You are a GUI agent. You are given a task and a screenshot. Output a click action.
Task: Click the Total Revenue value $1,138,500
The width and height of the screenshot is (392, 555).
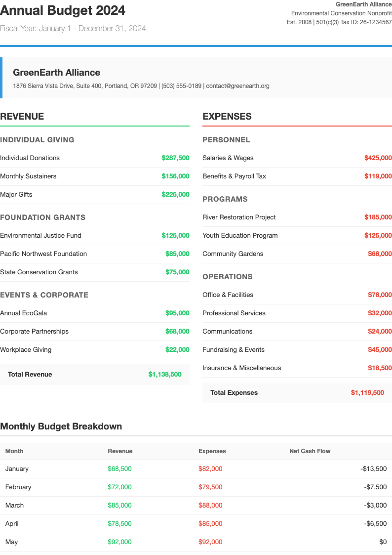165,375
